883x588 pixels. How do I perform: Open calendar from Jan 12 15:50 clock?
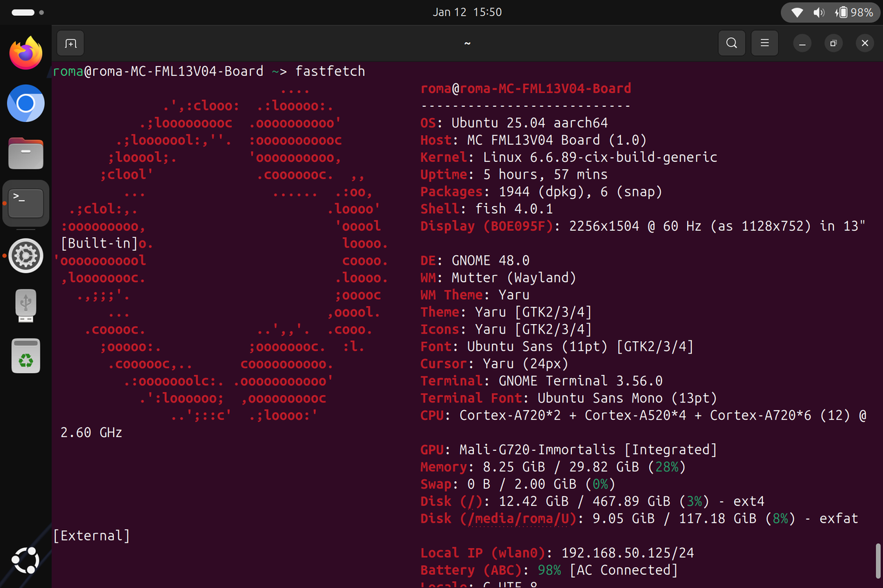(467, 12)
